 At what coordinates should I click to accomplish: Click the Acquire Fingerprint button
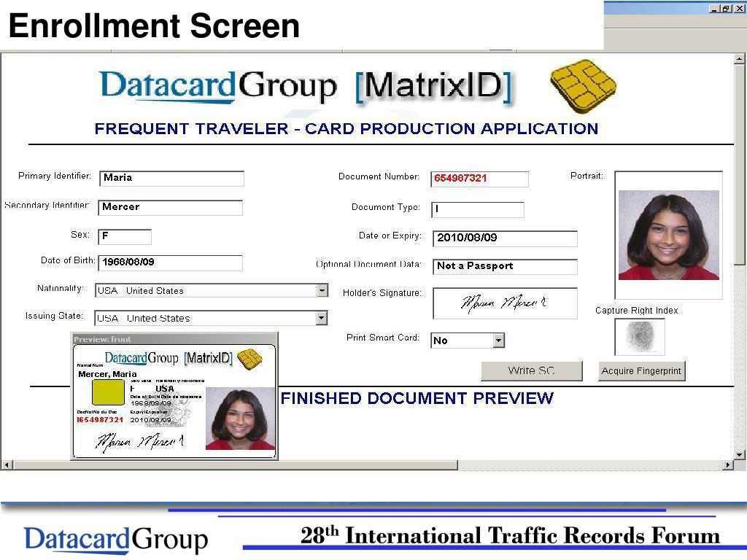(641, 371)
